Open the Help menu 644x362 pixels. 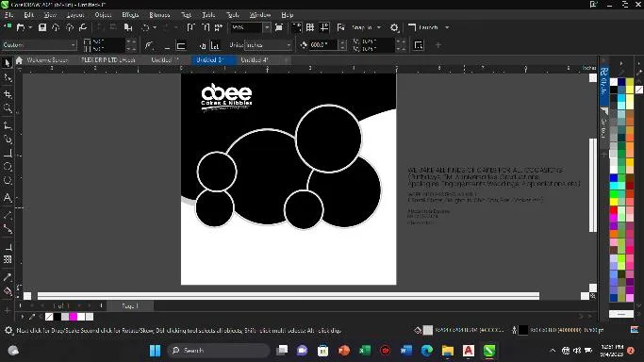pos(287,15)
